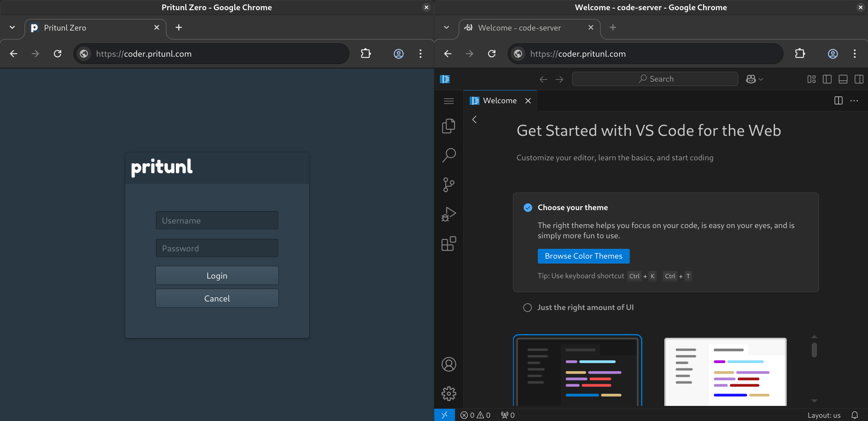This screenshot has width=868, height=421.
Task: Toggle the secondary side bar in code-server
Action: click(x=859, y=79)
